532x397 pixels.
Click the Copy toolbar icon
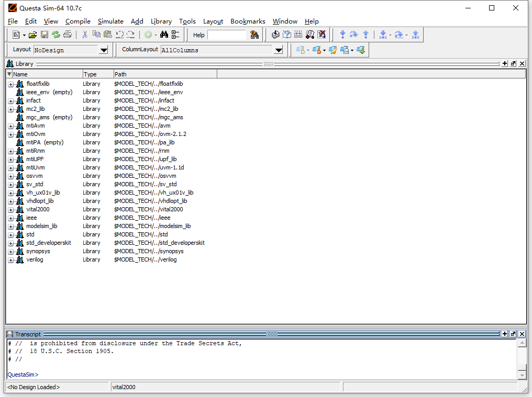pos(96,35)
